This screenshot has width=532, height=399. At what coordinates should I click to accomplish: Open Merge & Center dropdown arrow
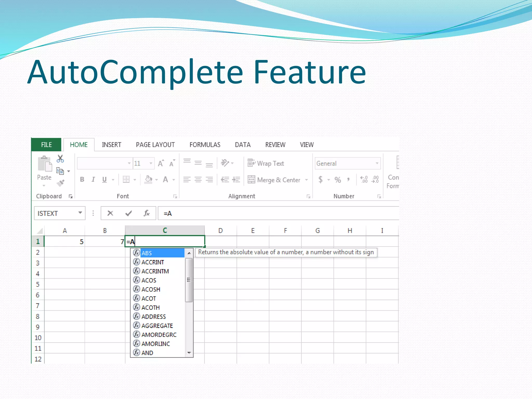tap(307, 180)
